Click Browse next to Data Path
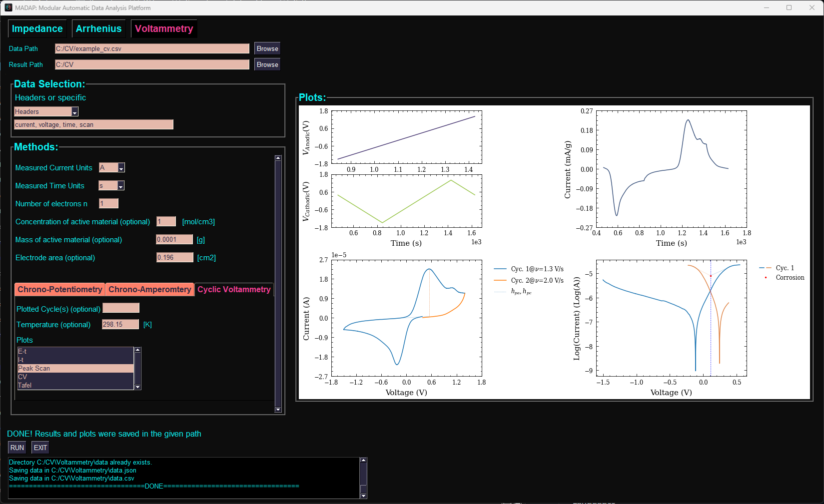The image size is (824, 504). 267,48
